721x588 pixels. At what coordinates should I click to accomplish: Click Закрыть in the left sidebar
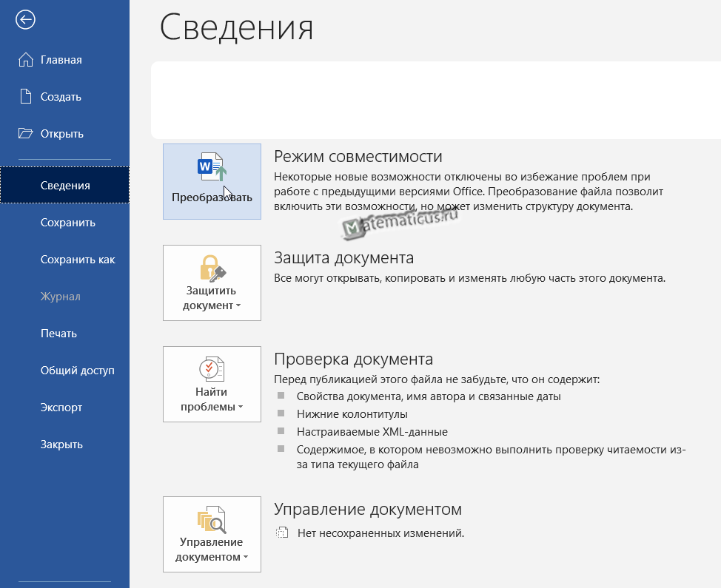[61, 445]
